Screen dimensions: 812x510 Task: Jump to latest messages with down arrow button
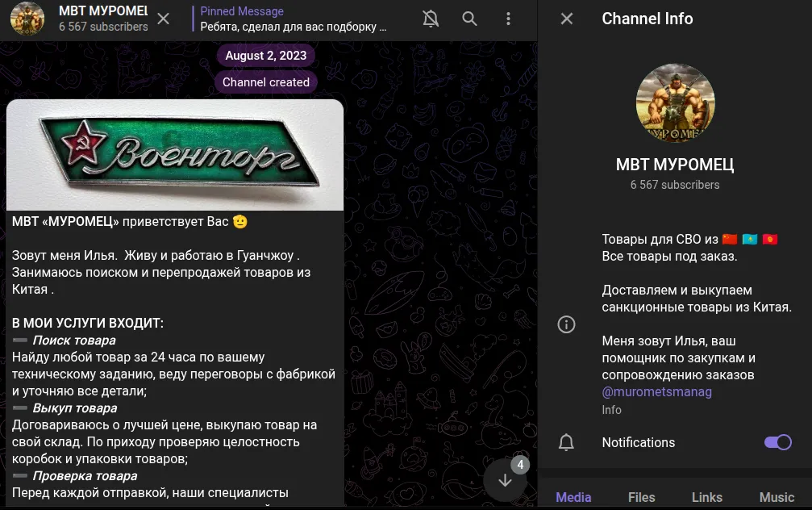505,480
